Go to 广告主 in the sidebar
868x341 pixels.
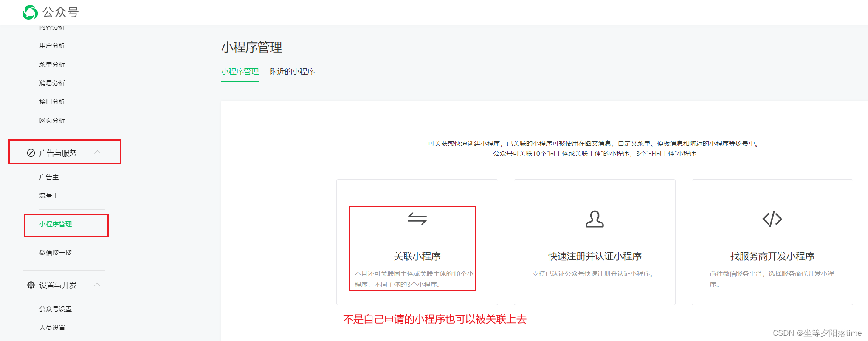(x=49, y=177)
